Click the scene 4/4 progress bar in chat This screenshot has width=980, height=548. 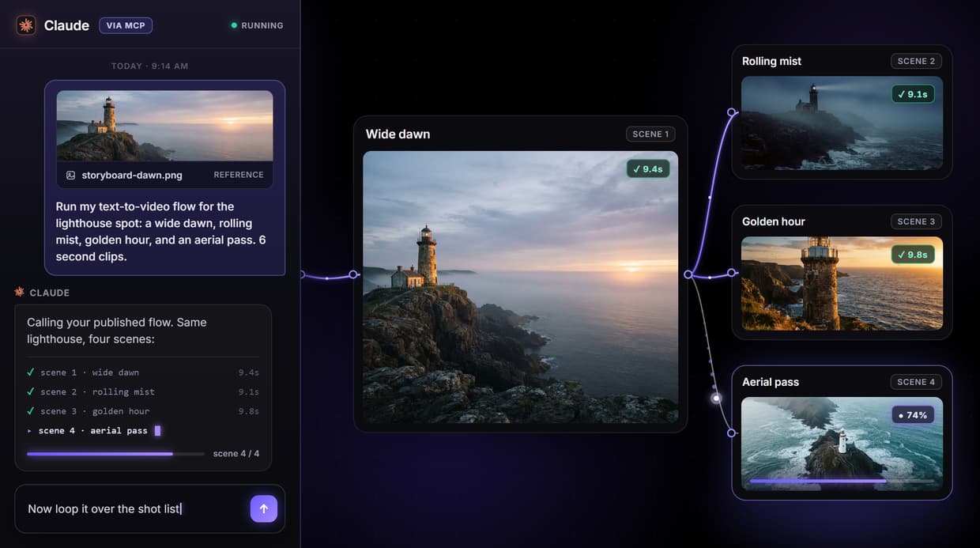pos(115,454)
